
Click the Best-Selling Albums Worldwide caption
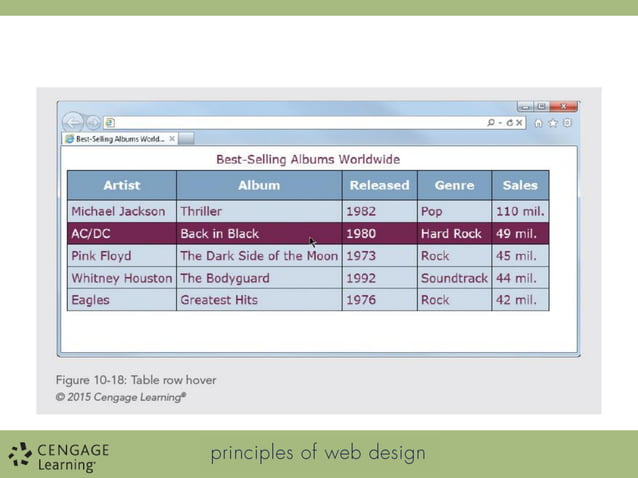(x=308, y=159)
